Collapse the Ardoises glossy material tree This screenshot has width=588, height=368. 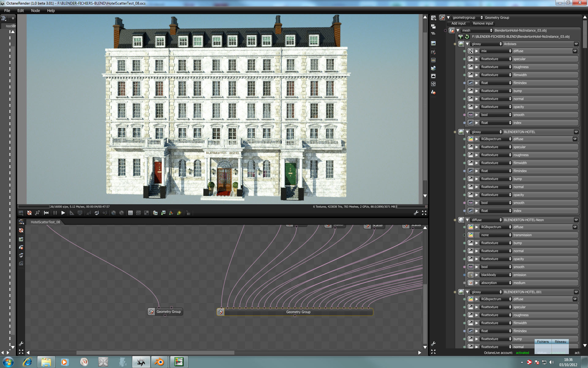(x=467, y=44)
